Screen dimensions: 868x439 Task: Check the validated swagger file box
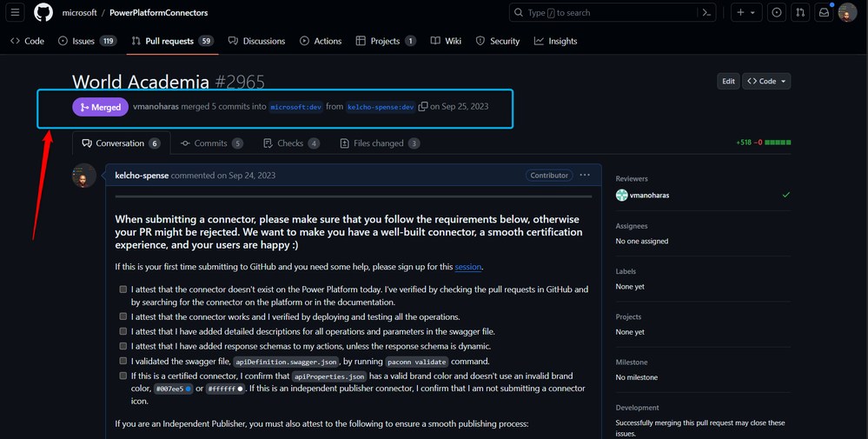(x=123, y=361)
